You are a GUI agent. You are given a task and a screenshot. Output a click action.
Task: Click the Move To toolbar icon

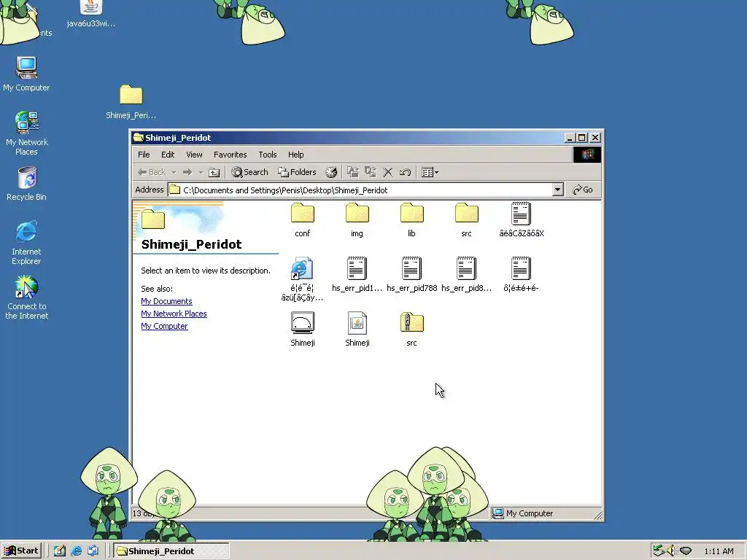click(353, 172)
